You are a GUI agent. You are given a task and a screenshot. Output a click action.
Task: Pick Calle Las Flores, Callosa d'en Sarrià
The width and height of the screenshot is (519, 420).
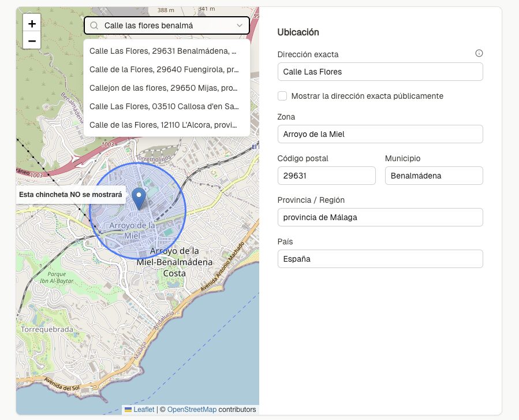click(163, 106)
